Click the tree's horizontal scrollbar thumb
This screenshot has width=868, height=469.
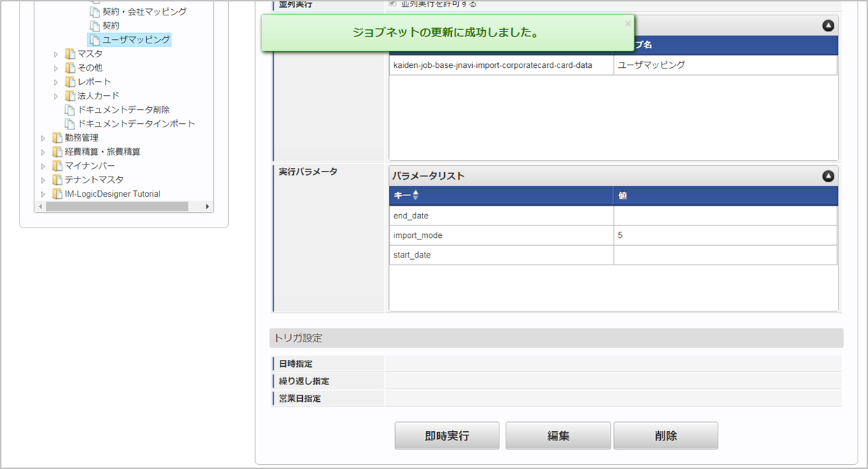(x=118, y=207)
